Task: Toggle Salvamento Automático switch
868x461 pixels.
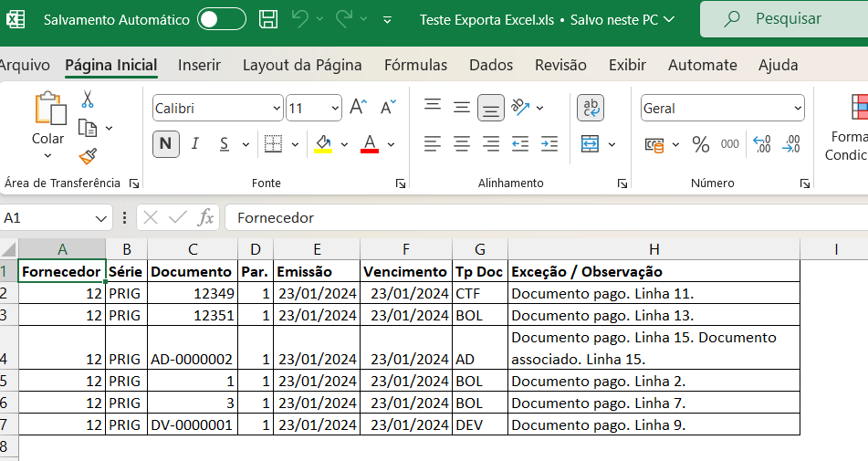Action: pyautogui.click(x=222, y=19)
